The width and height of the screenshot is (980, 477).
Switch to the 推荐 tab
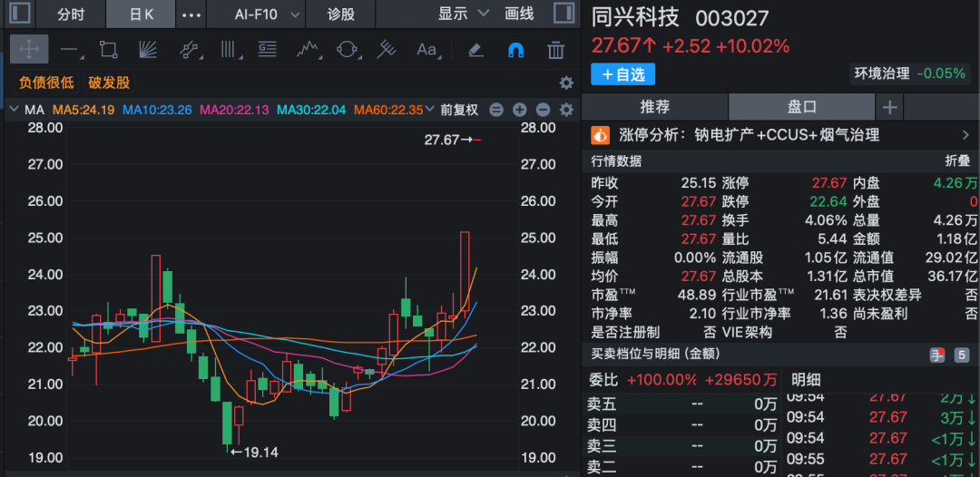point(654,107)
